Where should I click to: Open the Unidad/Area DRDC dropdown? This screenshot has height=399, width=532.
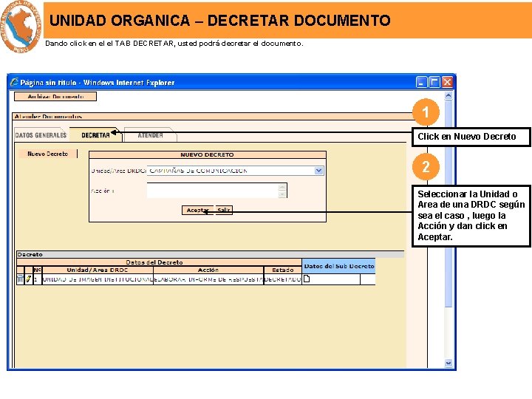pyautogui.click(x=318, y=171)
